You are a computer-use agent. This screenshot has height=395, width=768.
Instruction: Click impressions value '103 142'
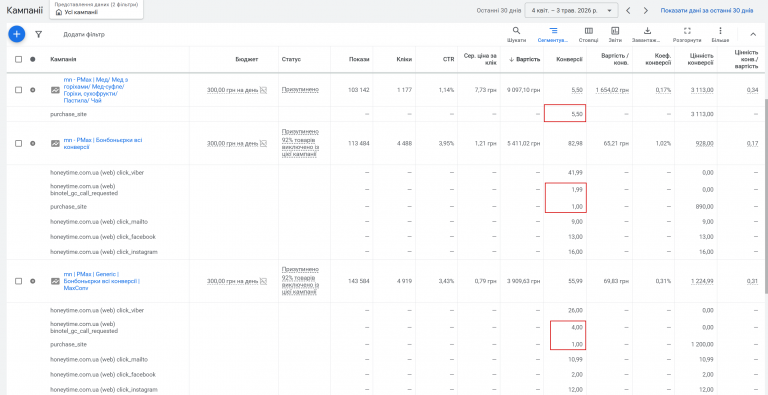(x=359, y=90)
